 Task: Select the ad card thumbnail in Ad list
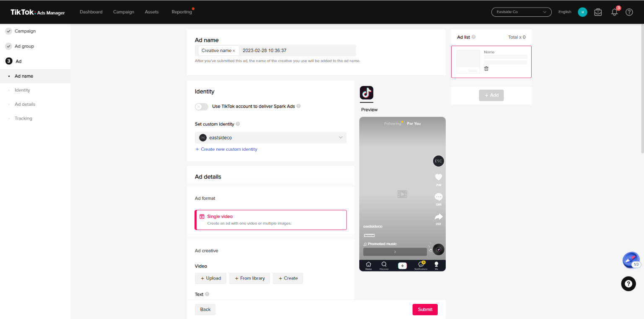tap(468, 62)
